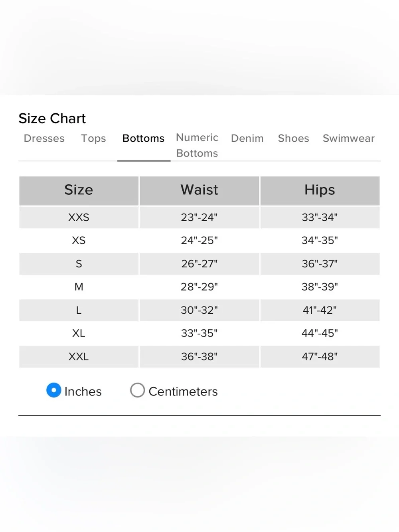Click the S waist value 26"-27"
Screen dimensions: 399x532
199,264
